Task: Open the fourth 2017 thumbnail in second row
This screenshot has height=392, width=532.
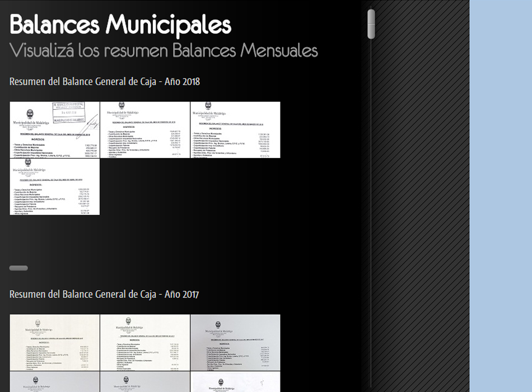Action: coord(55,382)
